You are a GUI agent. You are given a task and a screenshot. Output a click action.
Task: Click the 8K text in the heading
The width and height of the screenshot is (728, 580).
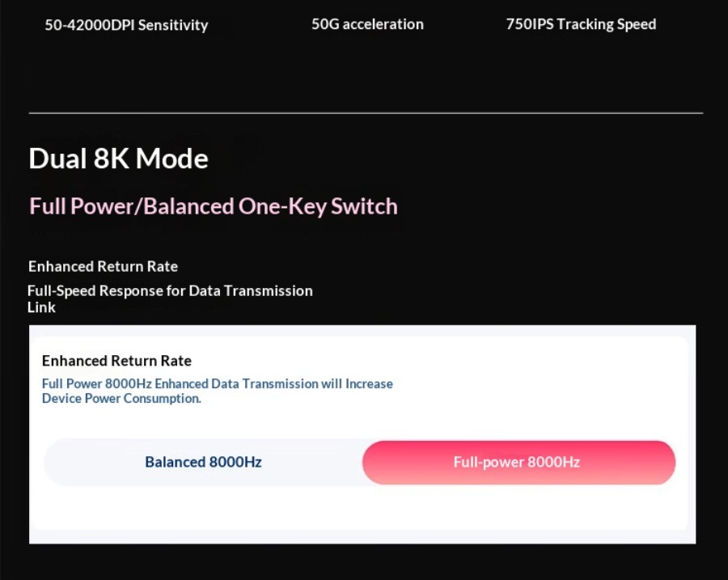(x=112, y=159)
